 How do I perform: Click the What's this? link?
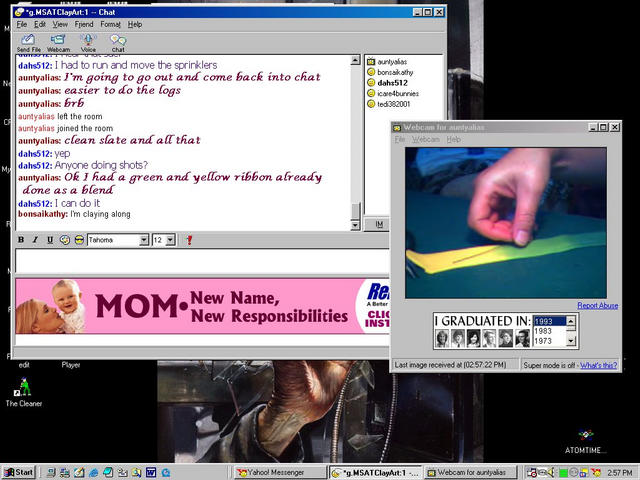point(599,365)
